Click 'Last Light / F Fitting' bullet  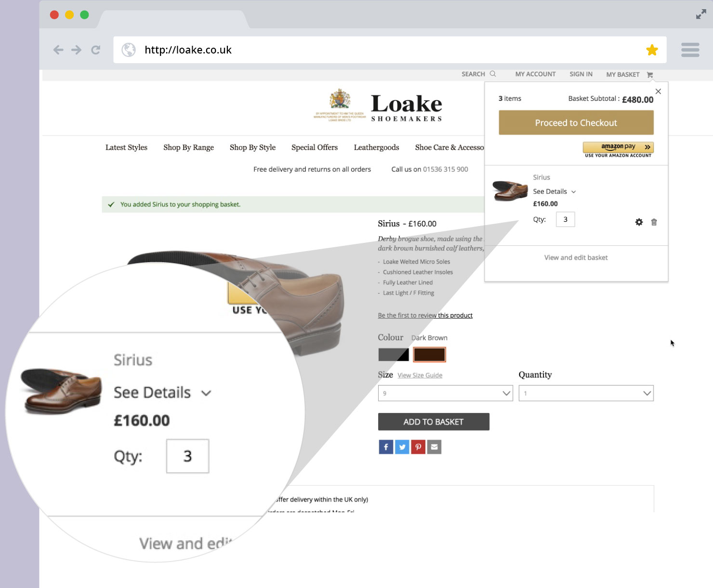point(409,293)
